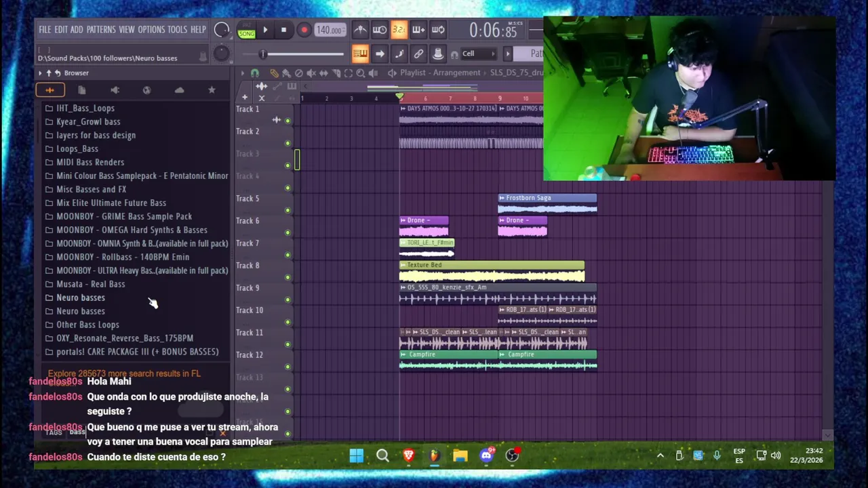
Task: Click the global snap magnet icon
Action: point(454,54)
